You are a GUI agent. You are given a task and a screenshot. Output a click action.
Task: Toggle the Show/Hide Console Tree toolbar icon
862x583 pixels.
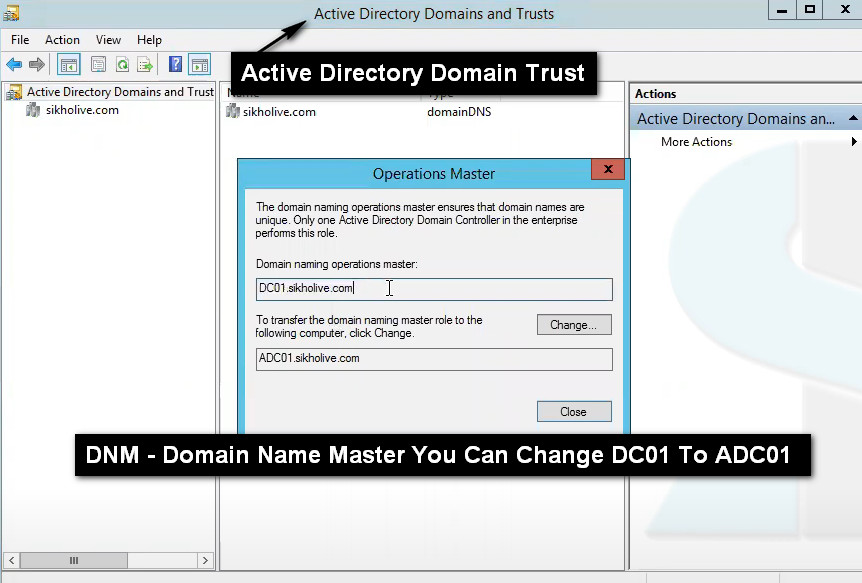69,65
